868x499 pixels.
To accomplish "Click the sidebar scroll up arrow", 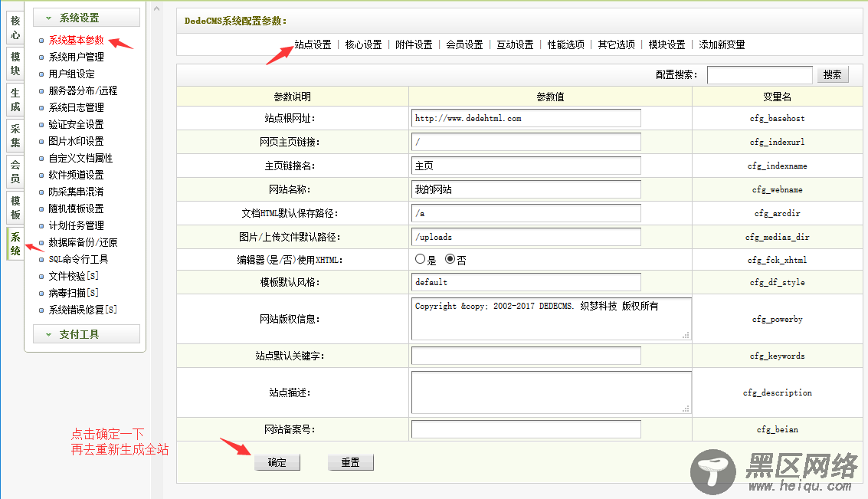I will click(156, 9).
